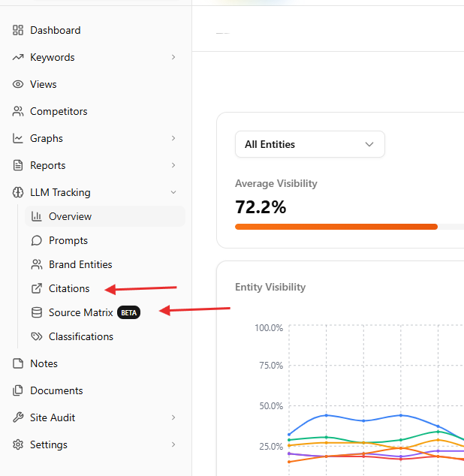Click the Prompts speech bubble icon

click(36, 240)
